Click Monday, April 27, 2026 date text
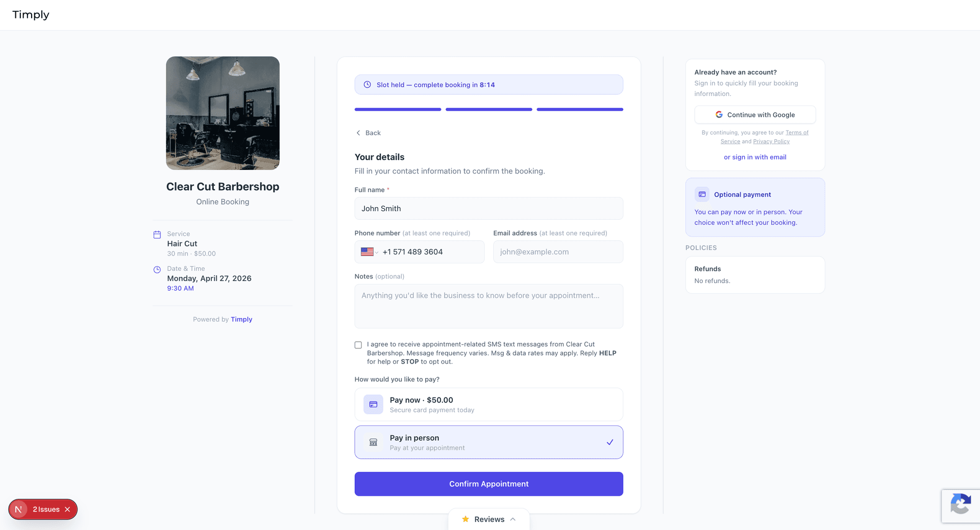The height and width of the screenshot is (530, 980). 209,279
